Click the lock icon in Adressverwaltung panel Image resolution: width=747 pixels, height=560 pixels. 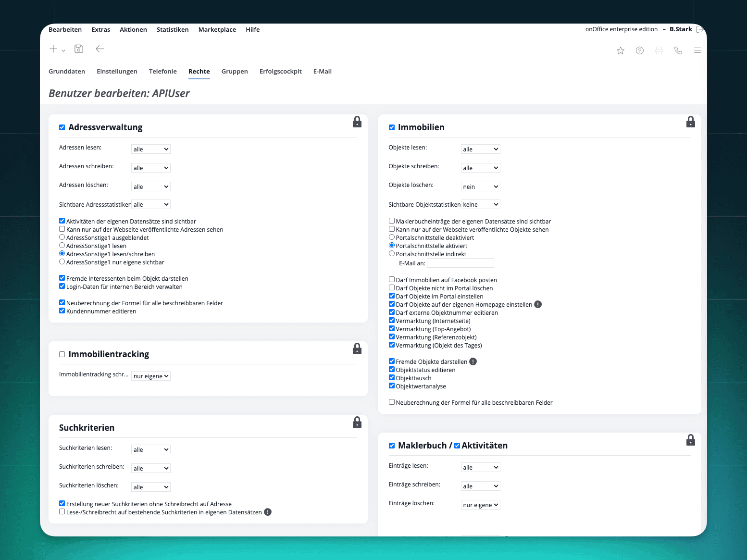pyautogui.click(x=357, y=122)
